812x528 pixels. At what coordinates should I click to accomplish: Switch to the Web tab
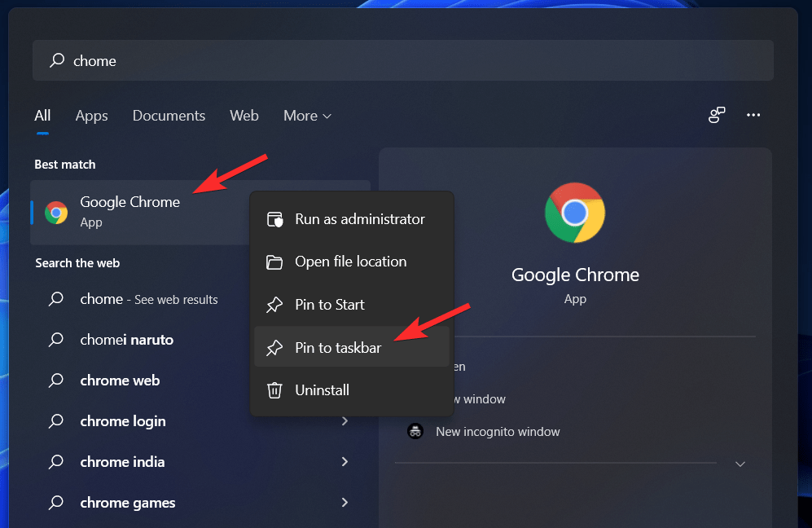click(244, 116)
